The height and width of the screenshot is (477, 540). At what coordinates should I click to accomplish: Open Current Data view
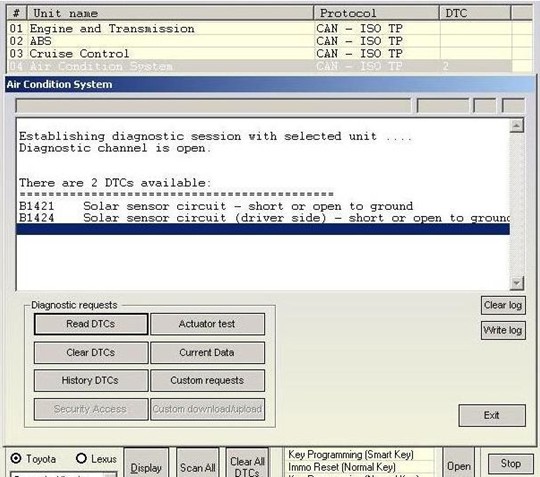point(207,352)
